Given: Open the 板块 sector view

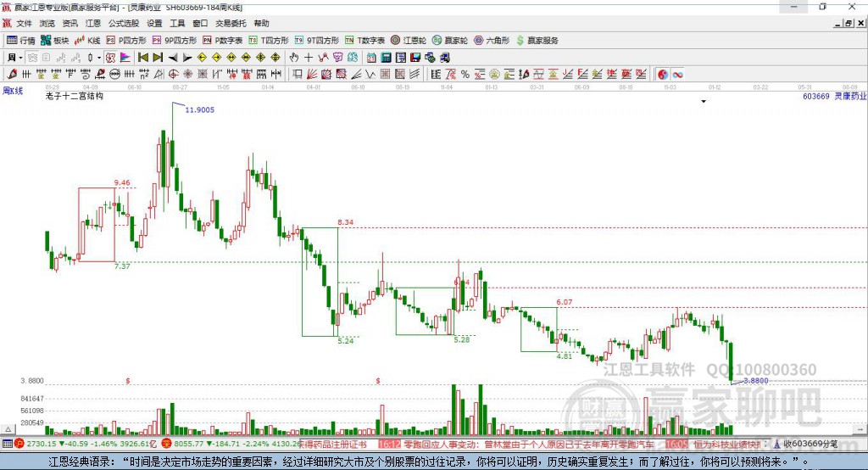Looking at the screenshot, I should [54, 41].
